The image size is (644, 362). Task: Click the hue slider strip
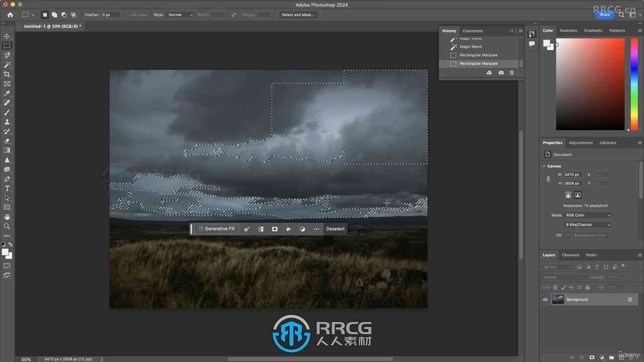coord(634,84)
